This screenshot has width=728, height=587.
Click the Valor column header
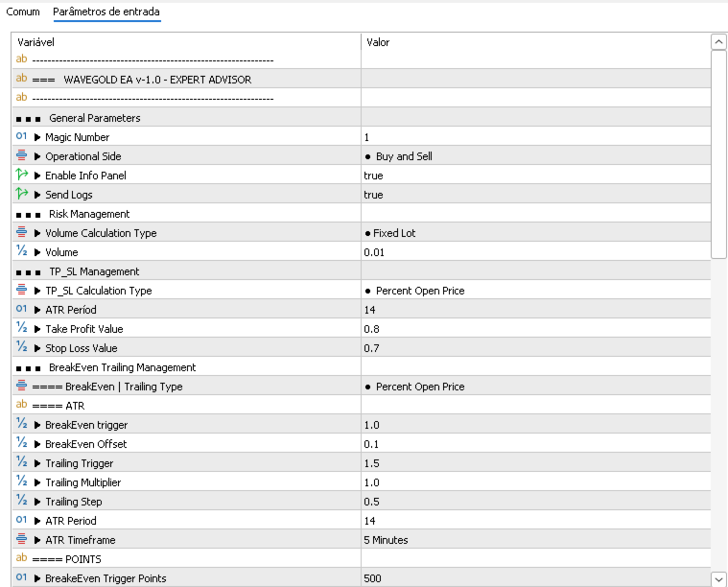click(377, 42)
